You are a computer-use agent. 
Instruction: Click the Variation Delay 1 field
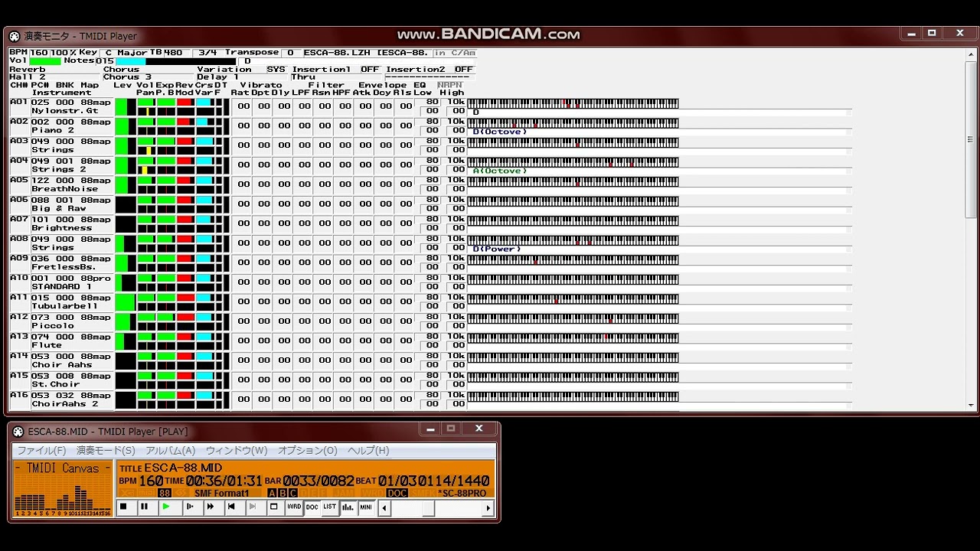pos(218,77)
